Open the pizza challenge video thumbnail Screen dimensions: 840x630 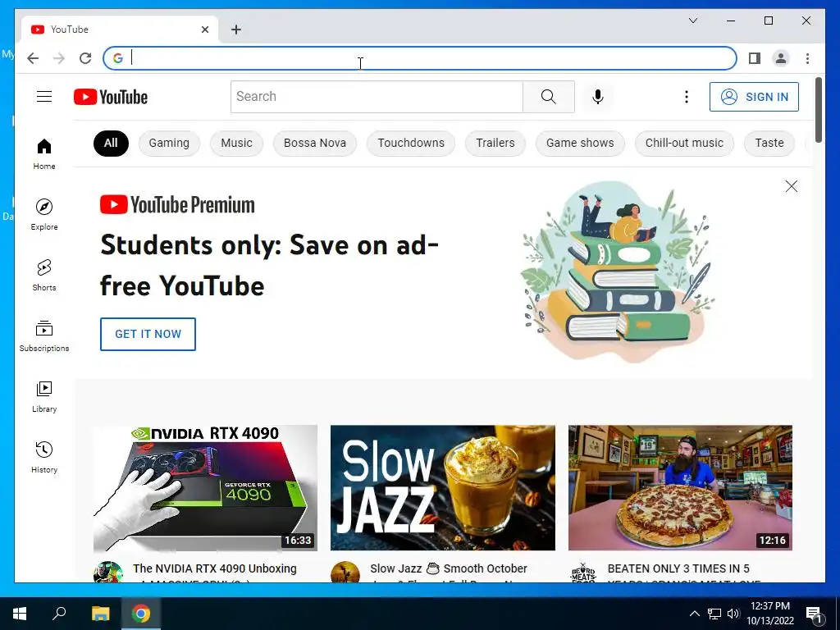coord(680,487)
